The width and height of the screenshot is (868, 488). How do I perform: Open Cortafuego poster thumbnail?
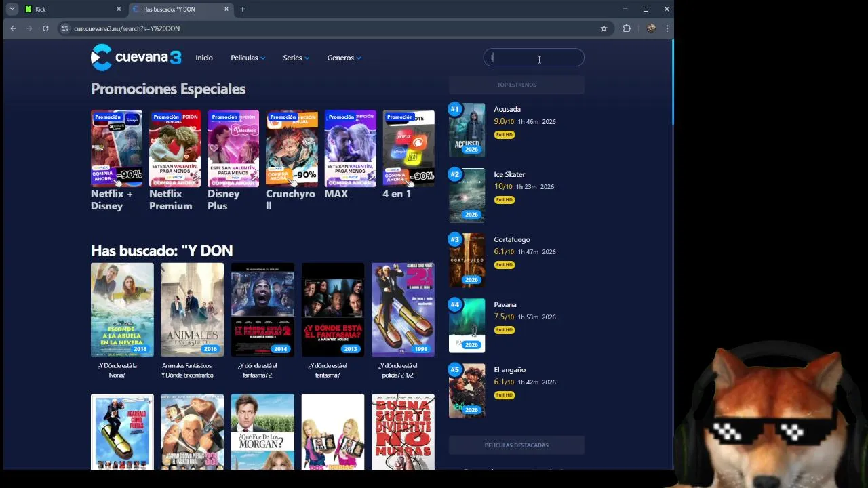pos(467,260)
